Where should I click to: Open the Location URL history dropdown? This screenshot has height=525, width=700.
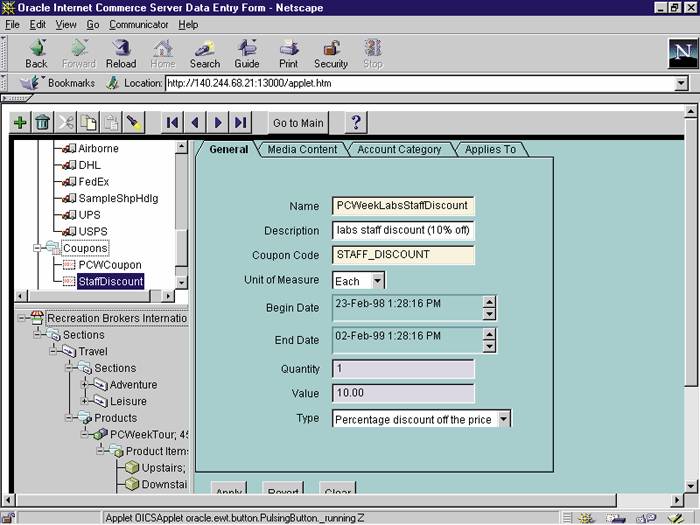(x=681, y=83)
